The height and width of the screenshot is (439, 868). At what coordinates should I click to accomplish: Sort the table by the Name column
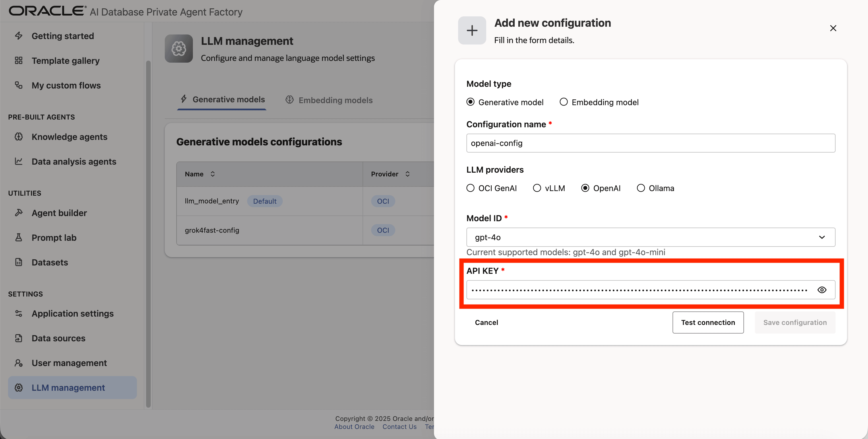point(212,174)
